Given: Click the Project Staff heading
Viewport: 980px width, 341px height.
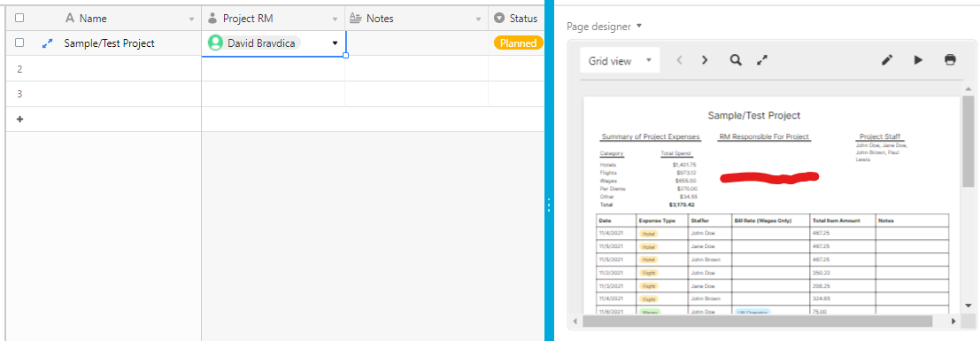Looking at the screenshot, I should coord(880,136).
